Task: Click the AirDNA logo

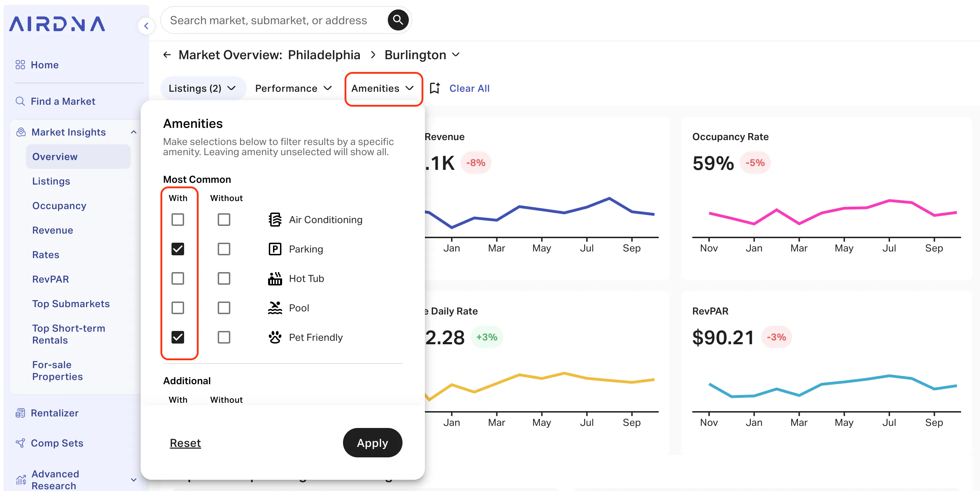Action: tap(57, 24)
